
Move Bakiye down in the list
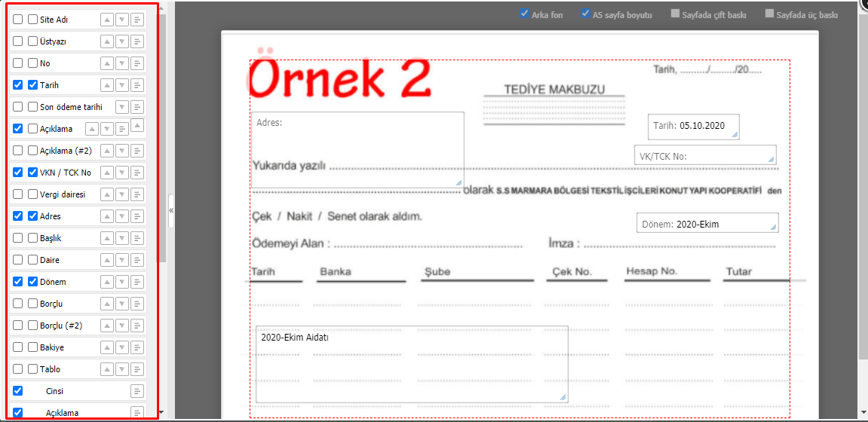[x=122, y=347]
